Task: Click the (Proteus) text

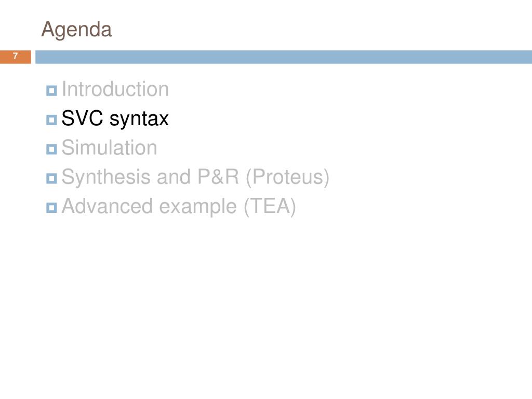Action: click(x=287, y=177)
